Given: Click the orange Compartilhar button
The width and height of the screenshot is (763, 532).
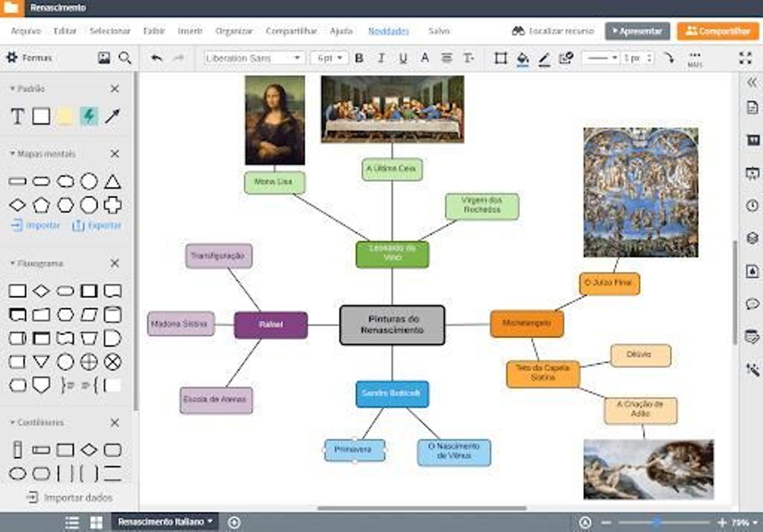Looking at the screenshot, I should click(718, 31).
